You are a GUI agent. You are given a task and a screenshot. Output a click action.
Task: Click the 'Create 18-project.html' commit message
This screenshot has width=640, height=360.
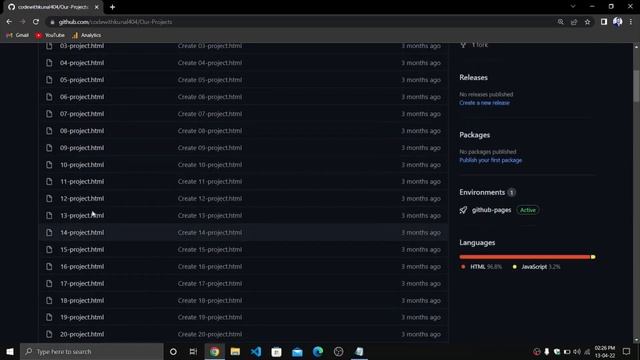(210, 300)
